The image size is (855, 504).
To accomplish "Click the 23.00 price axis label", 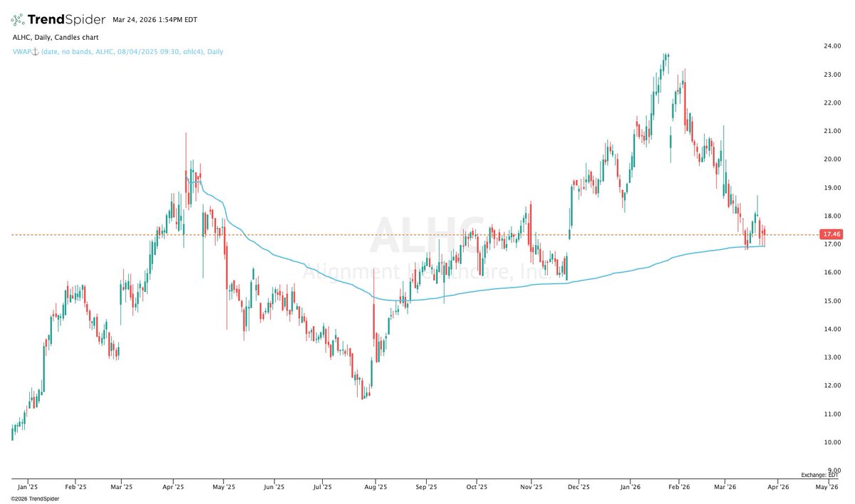I will point(832,75).
